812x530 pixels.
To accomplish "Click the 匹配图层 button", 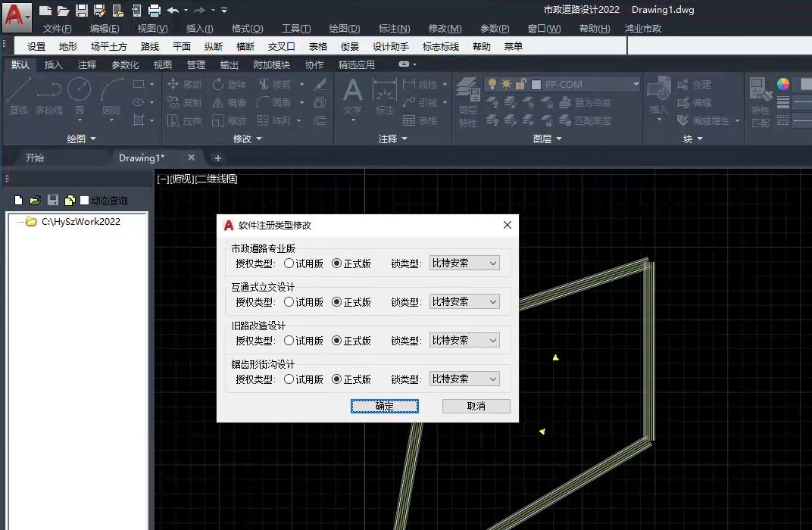I will [x=586, y=120].
